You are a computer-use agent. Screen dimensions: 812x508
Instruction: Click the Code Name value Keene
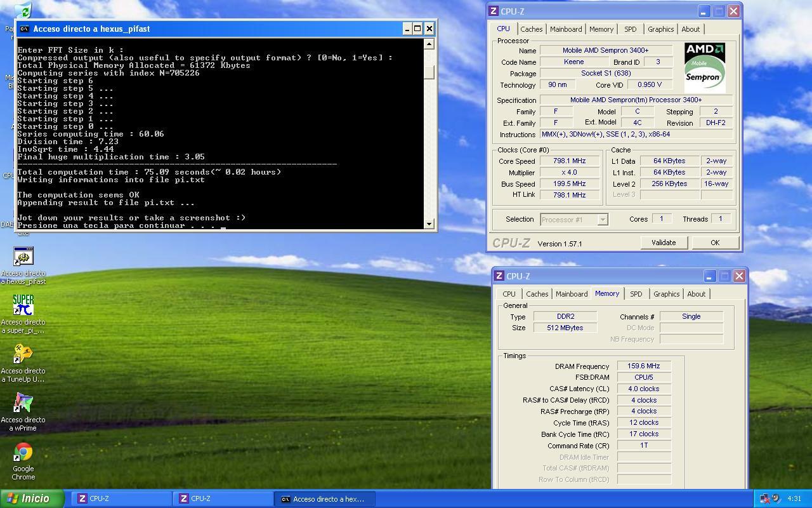click(x=573, y=62)
